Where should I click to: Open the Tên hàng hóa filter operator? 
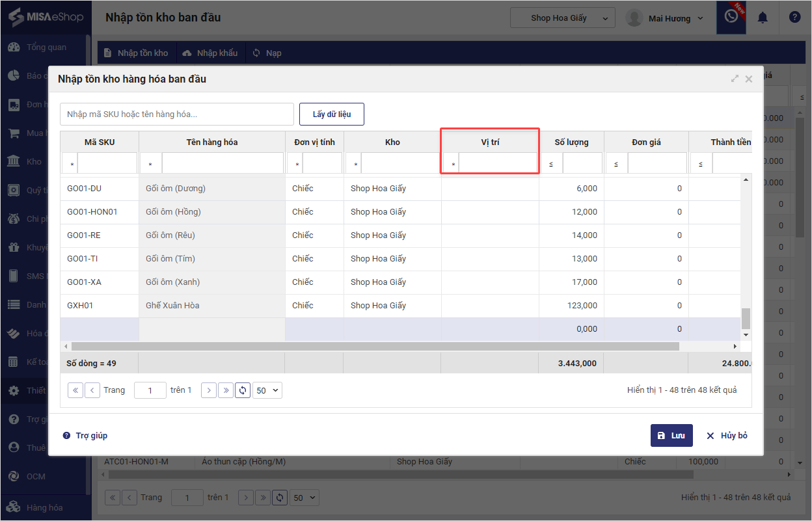tap(151, 163)
